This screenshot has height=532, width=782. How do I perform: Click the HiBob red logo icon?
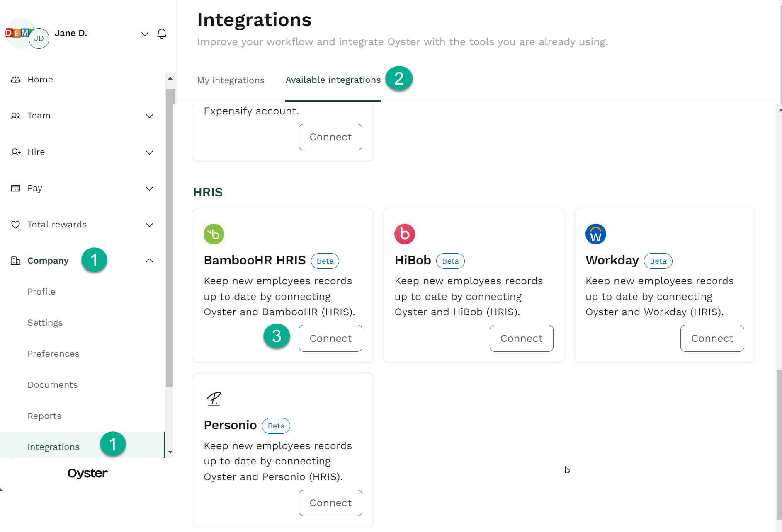[x=405, y=234]
